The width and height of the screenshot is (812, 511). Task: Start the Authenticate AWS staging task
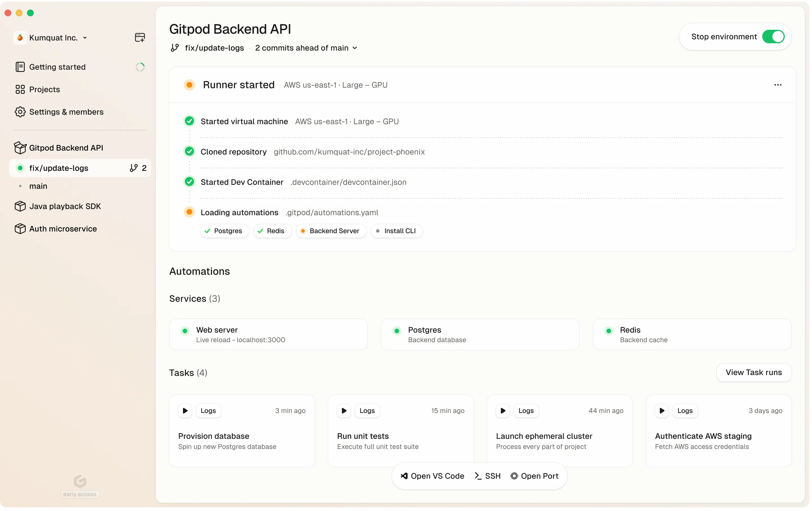(x=662, y=411)
